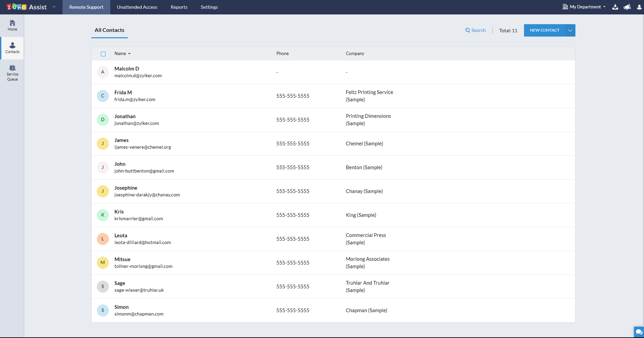Click the download icon in the top bar
Image resolution: width=644 pixels, height=338 pixels.
click(x=615, y=7)
